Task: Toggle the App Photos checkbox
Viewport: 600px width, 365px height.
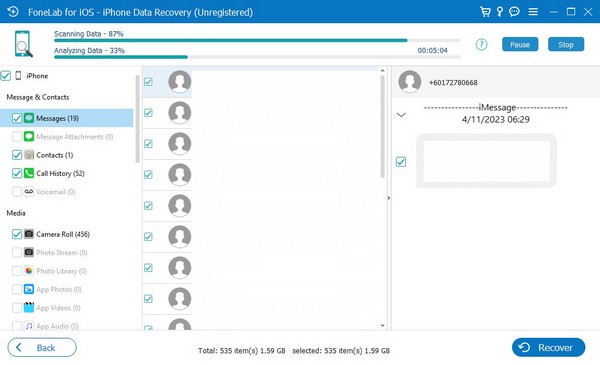Action: tap(17, 289)
